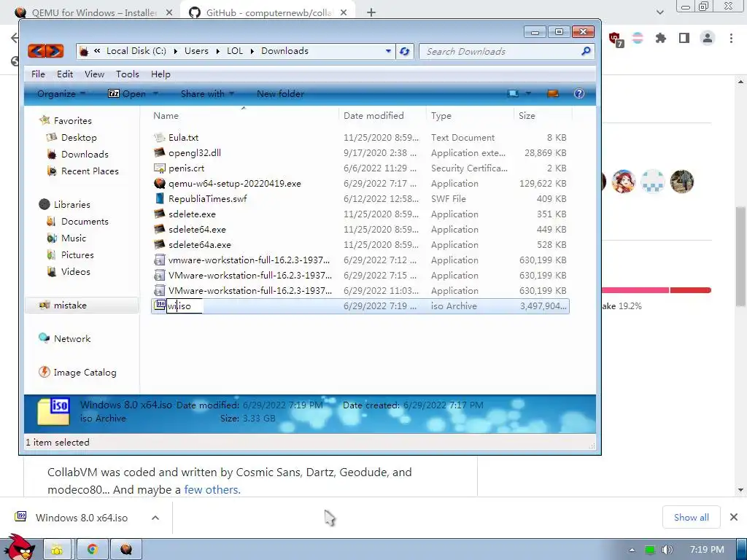This screenshot has width=747, height=560.
Task: Click Show all downloads button
Action: pos(692,517)
